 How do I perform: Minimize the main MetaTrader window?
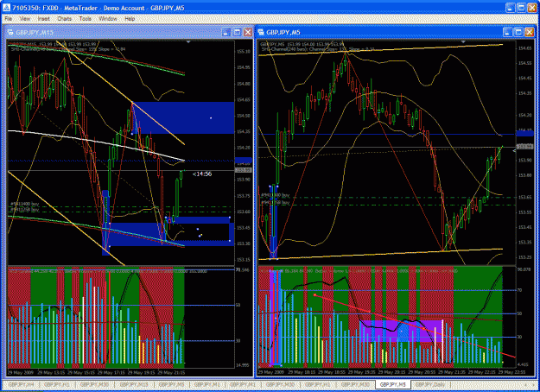pyautogui.click(x=510, y=8)
